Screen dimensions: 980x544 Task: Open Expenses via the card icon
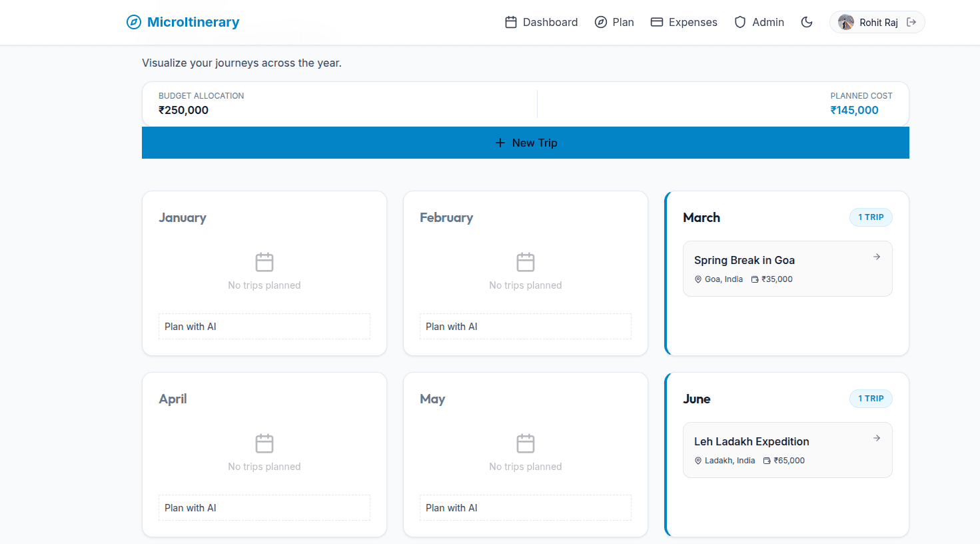pyautogui.click(x=657, y=21)
